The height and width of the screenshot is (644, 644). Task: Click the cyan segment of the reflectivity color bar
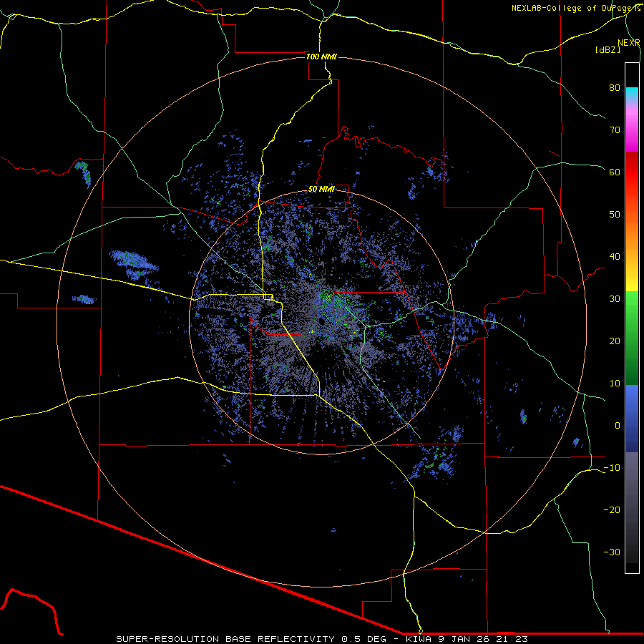[x=632, y=94]
